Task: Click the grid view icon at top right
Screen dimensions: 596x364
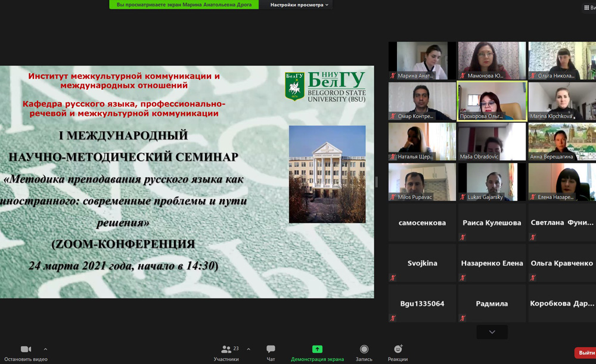Action: (587, 7)
